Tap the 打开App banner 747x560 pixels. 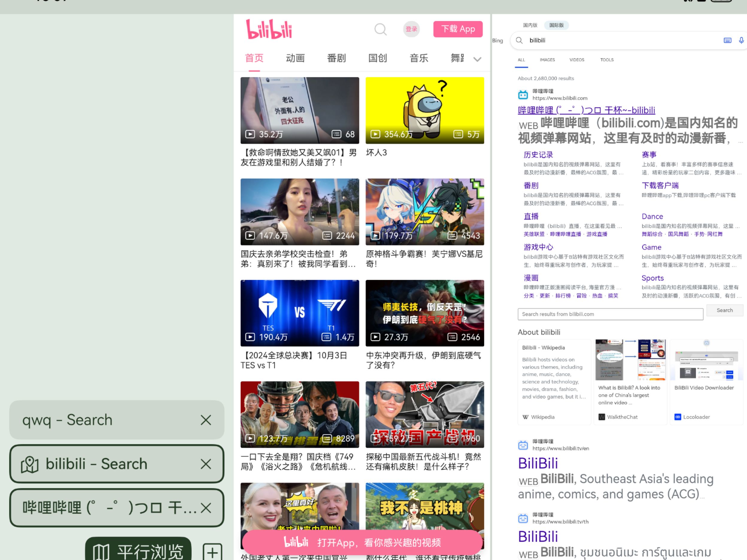362,542
